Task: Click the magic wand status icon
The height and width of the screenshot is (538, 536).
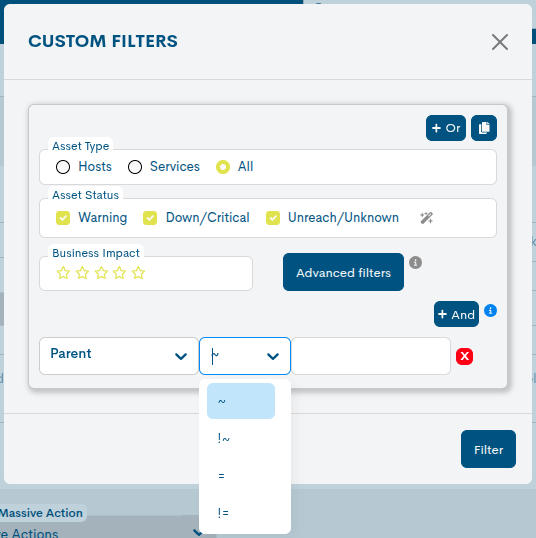Action: pyautogui.click(x=427, y=218)
